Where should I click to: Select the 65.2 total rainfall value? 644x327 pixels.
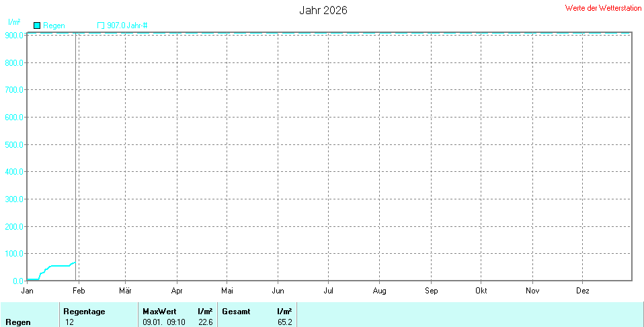(x=284, y=322)
